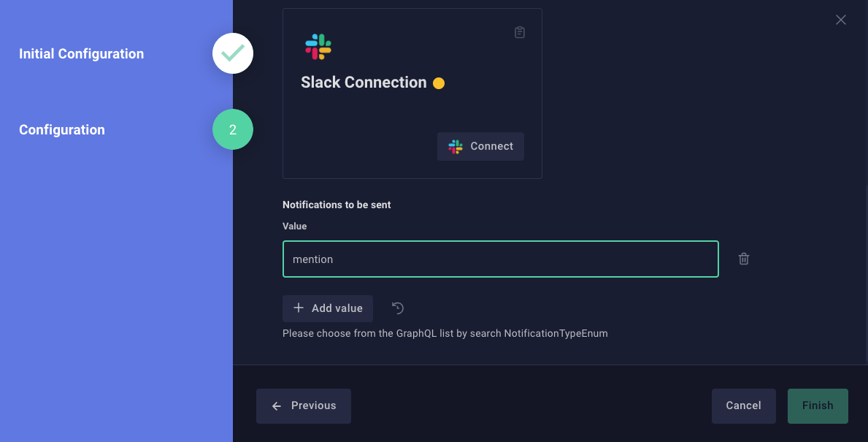Click the Finish button

coord(818,406)
